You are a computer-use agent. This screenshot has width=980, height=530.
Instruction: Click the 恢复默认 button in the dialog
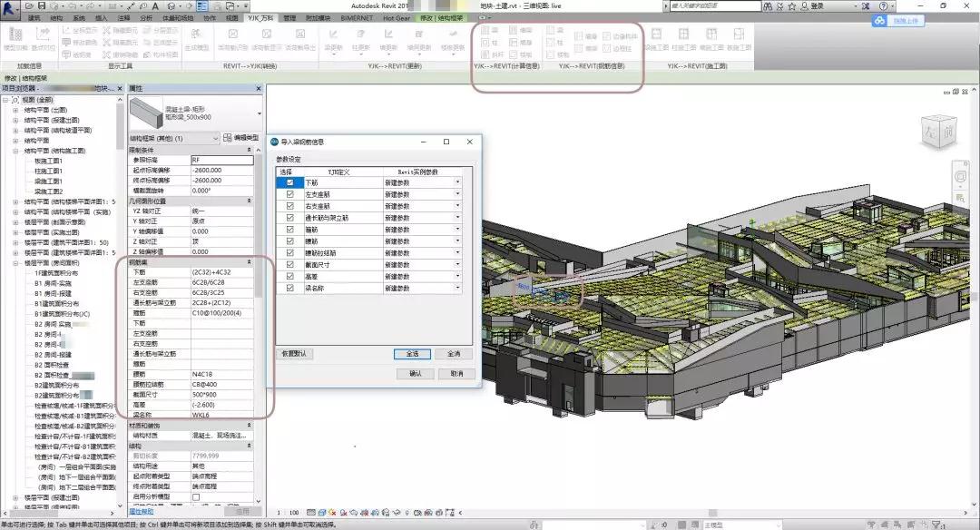pos(294,354)
